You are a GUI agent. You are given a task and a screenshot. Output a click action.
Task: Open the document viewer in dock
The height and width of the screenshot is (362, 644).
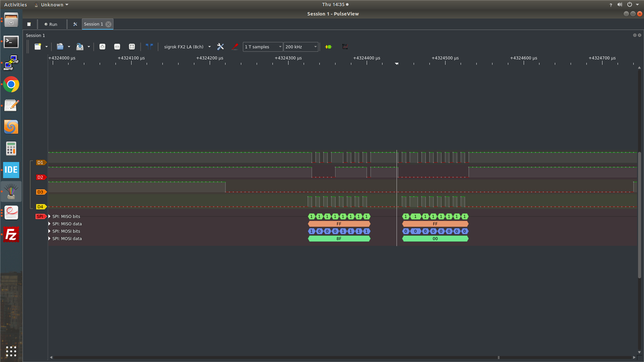click(11, 213)
